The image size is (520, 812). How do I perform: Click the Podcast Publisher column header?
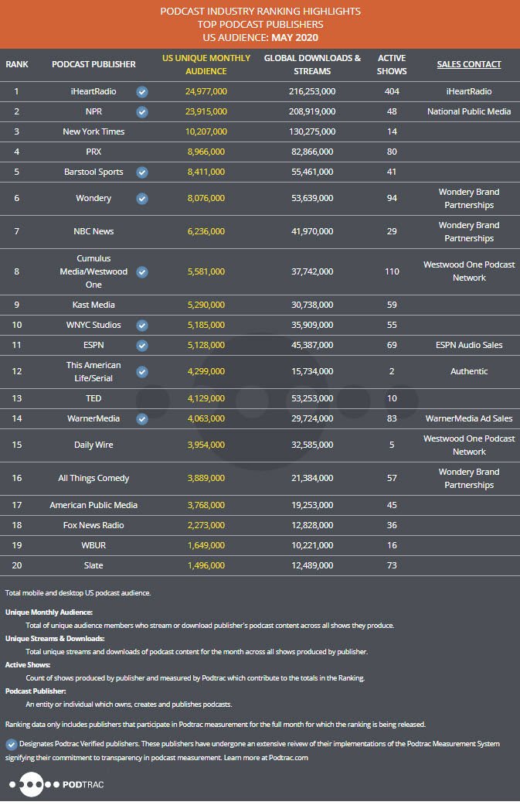pyautogui.click(x=93, y=64)
